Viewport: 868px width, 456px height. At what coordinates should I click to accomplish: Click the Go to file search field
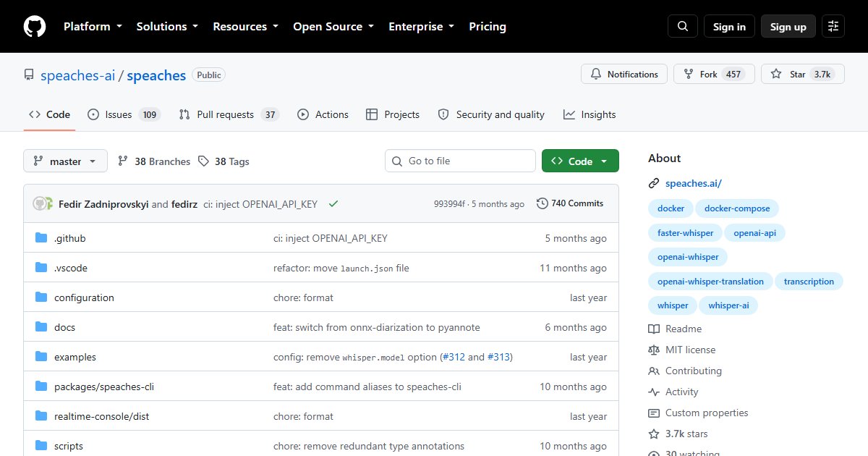click(x=460, y=161)
